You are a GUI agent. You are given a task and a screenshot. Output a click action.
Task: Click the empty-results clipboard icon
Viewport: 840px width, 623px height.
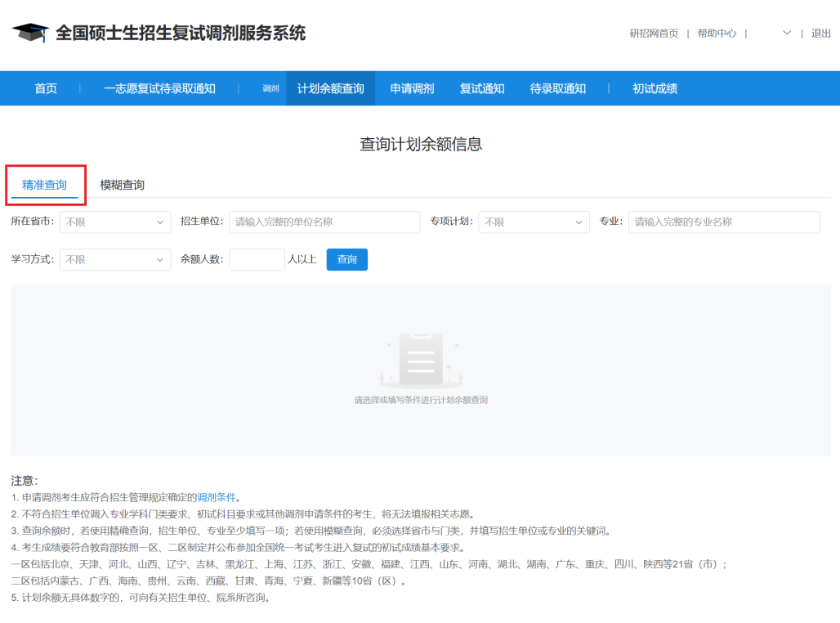pos(419,358)
